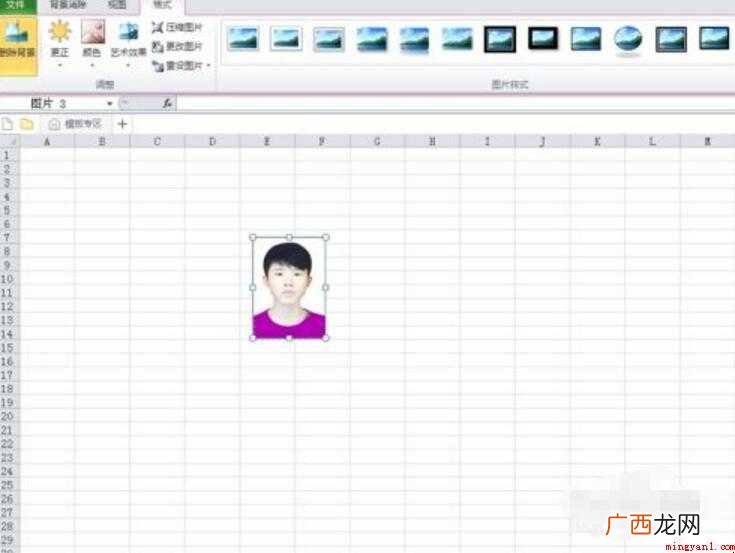Screen dimensions: 735x553
Task: Apply the compound black frame style, eleventh in gallery
Action: point(671,39)
